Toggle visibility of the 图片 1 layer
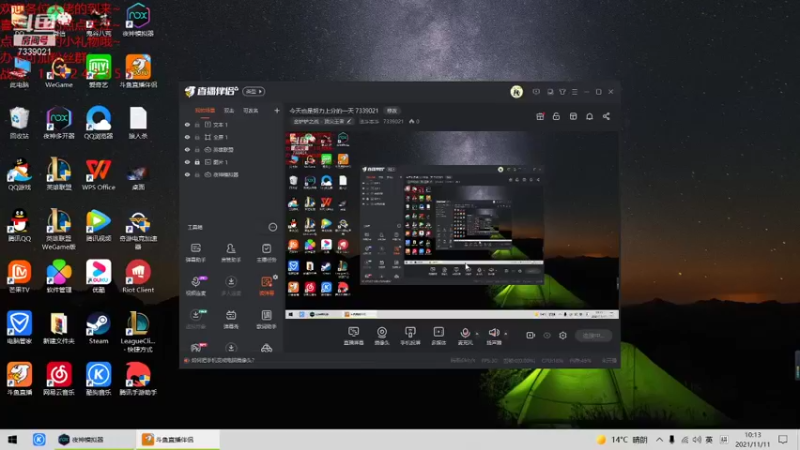Image resolution: width=800 pixels, height=450 pixels. point(187,162)
